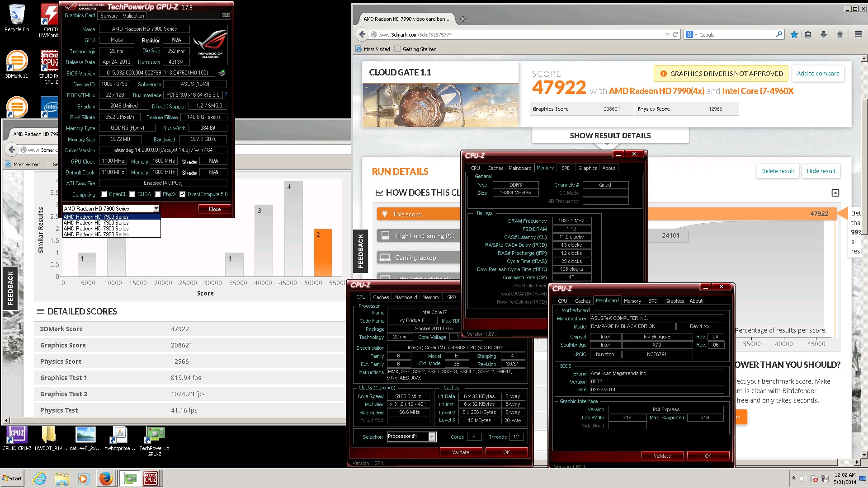The width and height of the screenshot is (868, 488).
Task: Click the search magnifier in Google box
Action: [x=779, y=34]
